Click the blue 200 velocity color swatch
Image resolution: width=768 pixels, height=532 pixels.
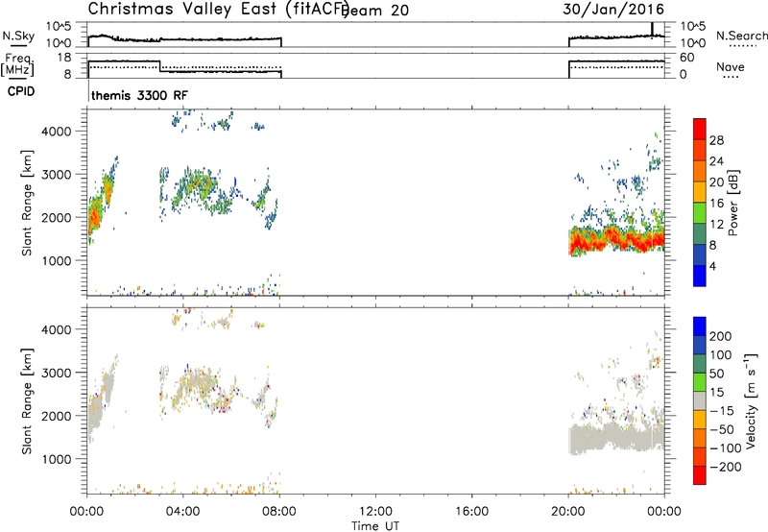[700, 326]
